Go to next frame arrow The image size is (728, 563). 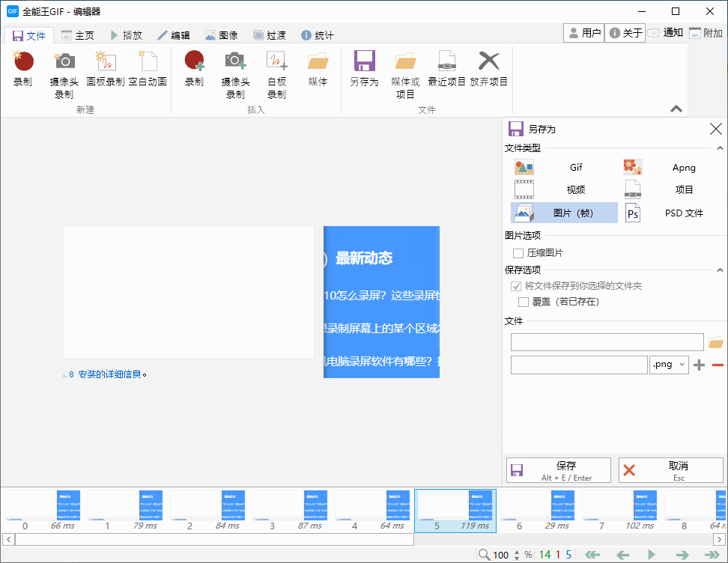(682, 555)
